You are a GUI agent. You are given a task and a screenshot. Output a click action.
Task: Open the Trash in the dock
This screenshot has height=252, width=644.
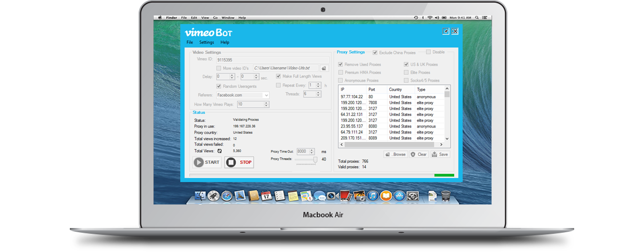(x=446, y=196)
